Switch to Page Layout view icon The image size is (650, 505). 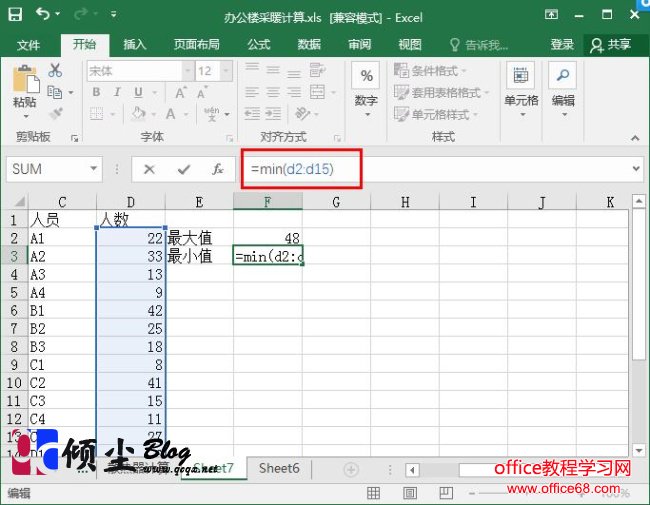click(x=410, y=493)
